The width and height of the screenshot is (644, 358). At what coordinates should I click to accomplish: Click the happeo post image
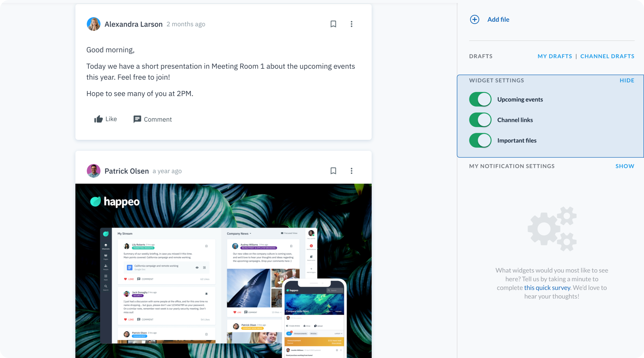tap(224, 271)
